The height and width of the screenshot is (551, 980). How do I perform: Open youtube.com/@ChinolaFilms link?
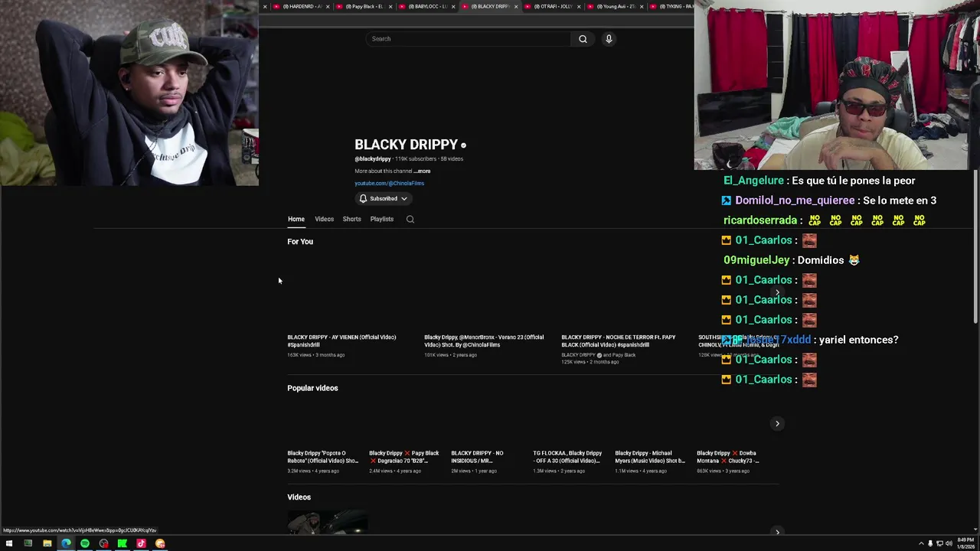coord(389,184)
